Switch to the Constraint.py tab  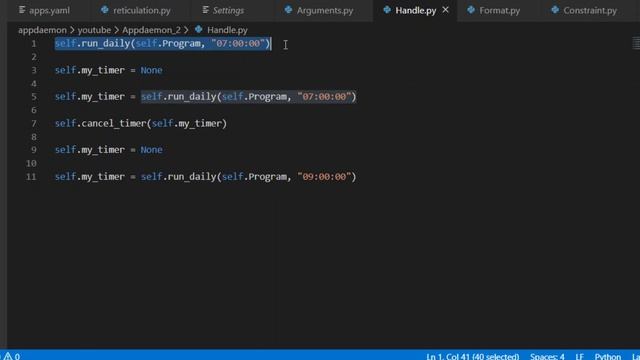pyautogui.click(x=590, y=10)
